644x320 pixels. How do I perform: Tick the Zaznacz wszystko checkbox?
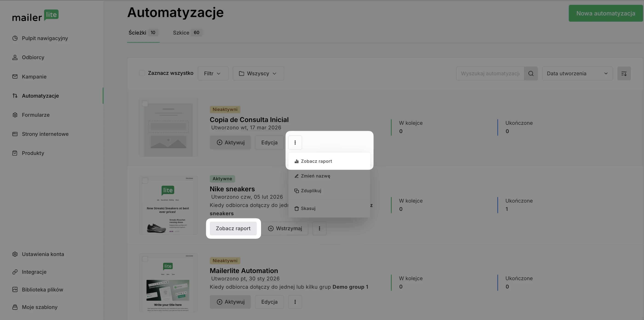click(x=142, y=73)
